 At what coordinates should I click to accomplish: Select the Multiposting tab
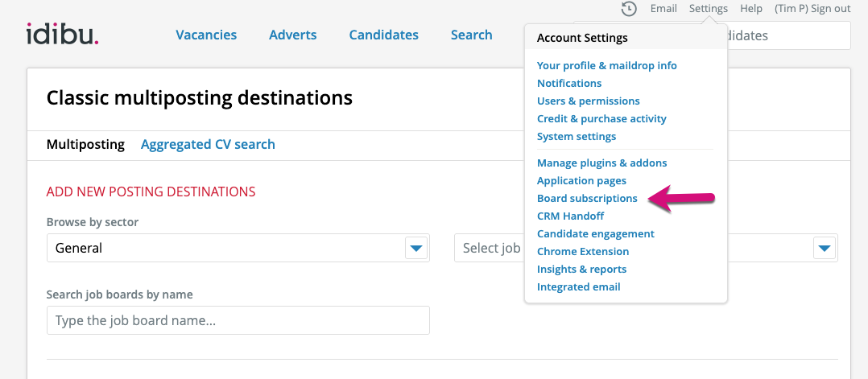coord(85,144)
